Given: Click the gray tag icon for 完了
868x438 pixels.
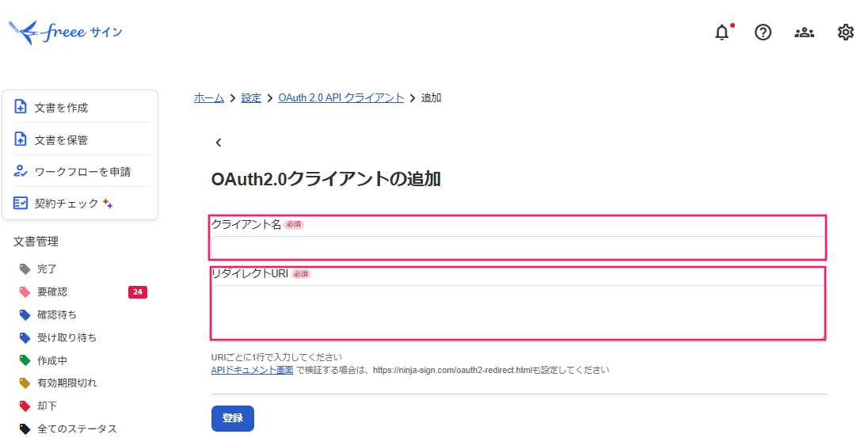Looking at the screenshot, I should coord(25,269).
